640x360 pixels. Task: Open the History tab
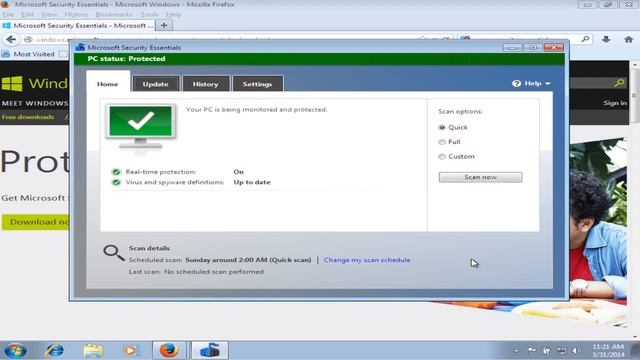[205, 84]
